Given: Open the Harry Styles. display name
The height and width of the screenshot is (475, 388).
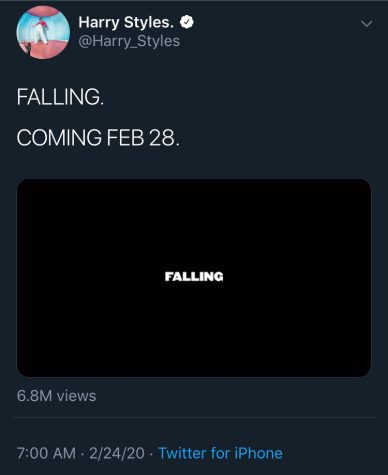Looking at the screenshot, I should [126, 23].
